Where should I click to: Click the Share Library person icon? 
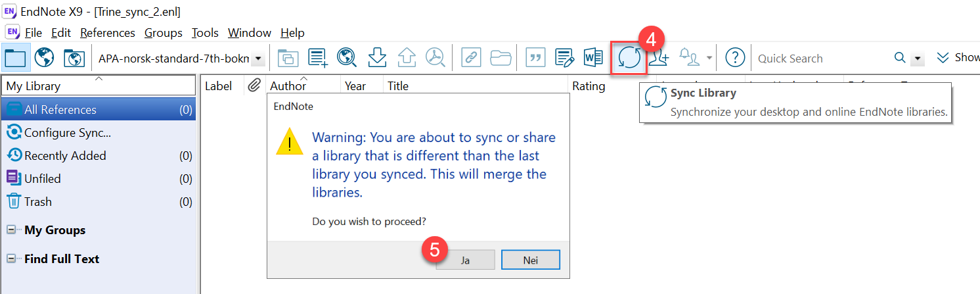[x=659, y=59]
